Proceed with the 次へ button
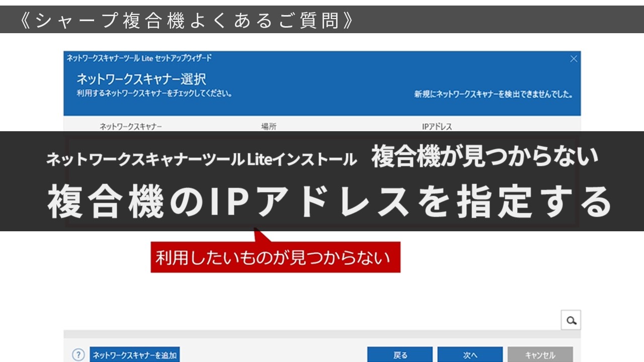The image size is (644, 362). click(x=470, y=354)
